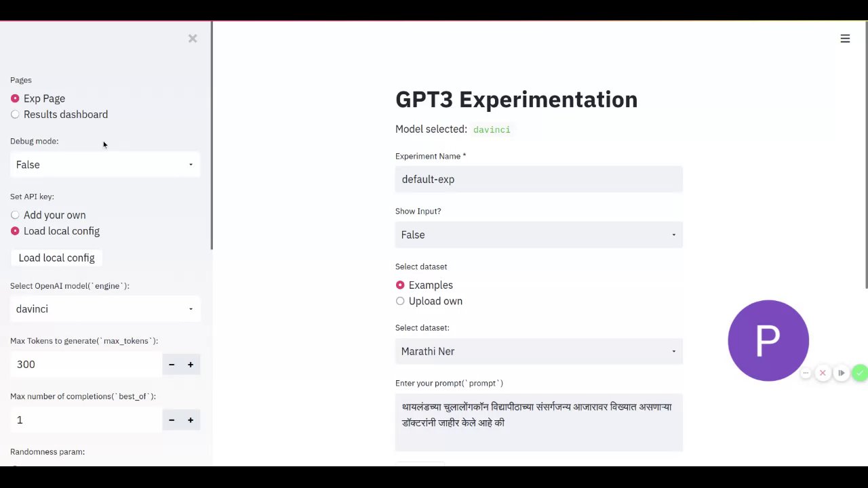The height and width of the screenshot is (488, 868).
Task: Open the hamburger menu at top right
Action: (845, 39)
